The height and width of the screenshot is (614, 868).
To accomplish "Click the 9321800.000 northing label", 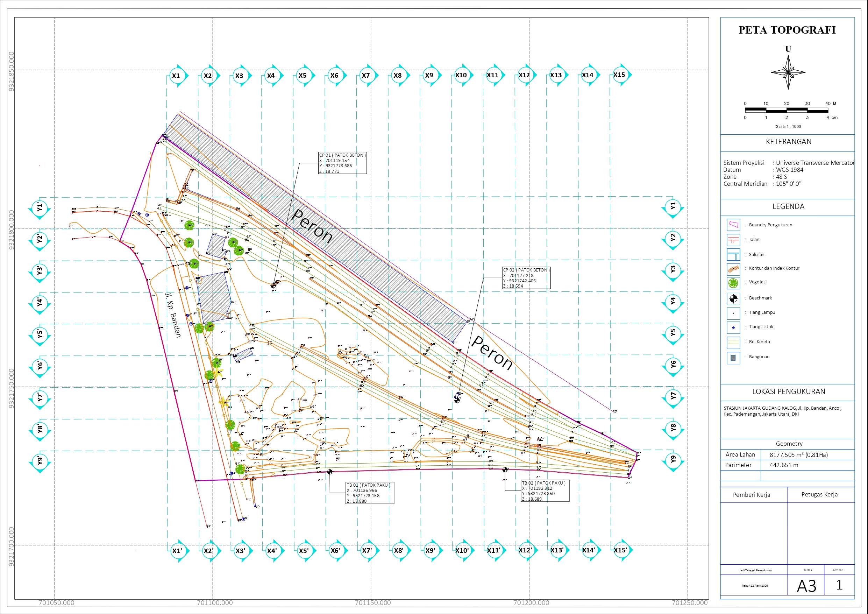I will (11, 230).
